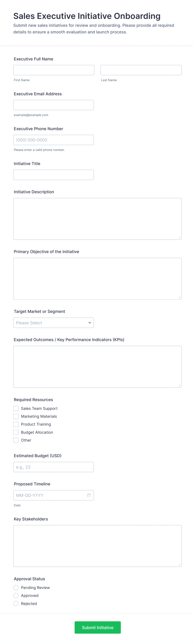Select the Other resources checkbox
The height and width of the screenshot is (644, 193).
16,440
